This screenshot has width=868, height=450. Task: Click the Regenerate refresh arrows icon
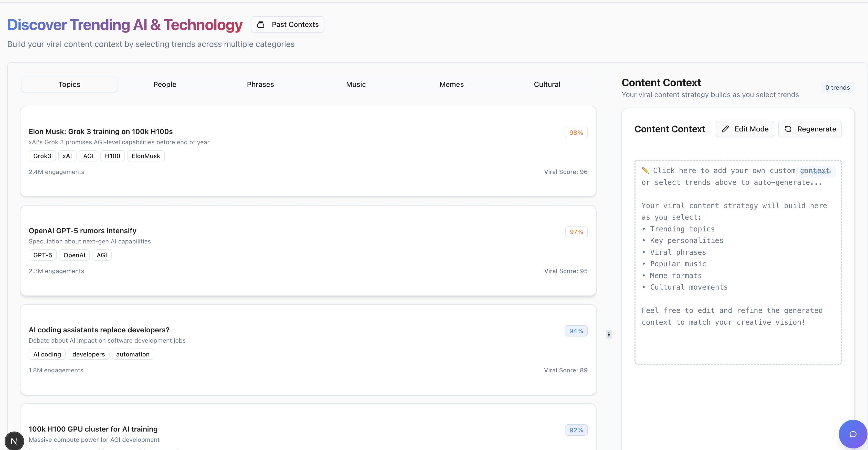tap(788, 129)
